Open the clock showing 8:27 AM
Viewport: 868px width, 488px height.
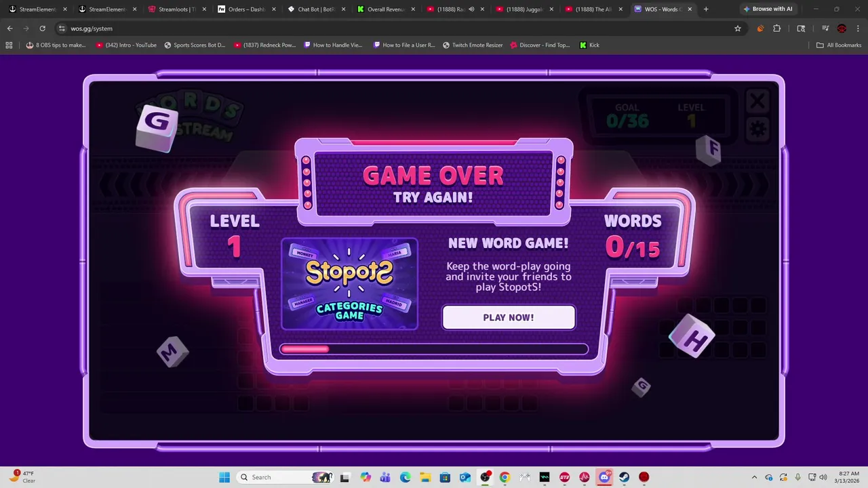[848, 477]
